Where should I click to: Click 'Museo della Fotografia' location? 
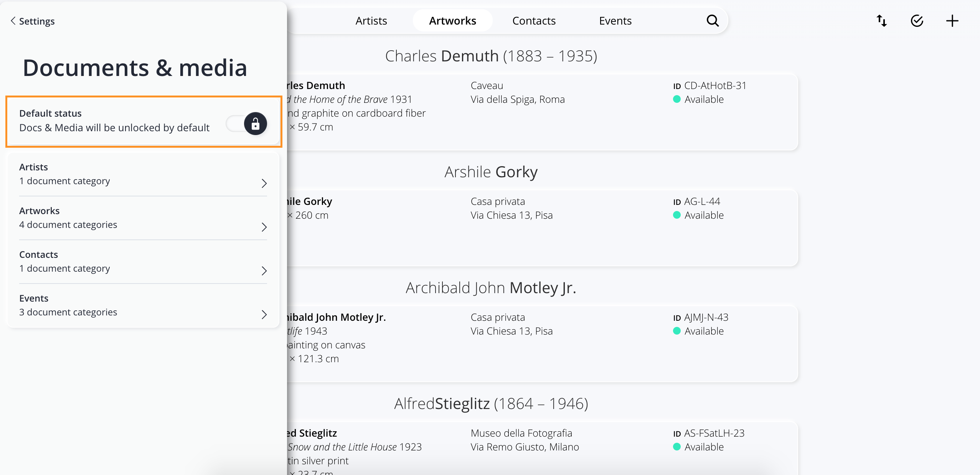tap(521, 433)
